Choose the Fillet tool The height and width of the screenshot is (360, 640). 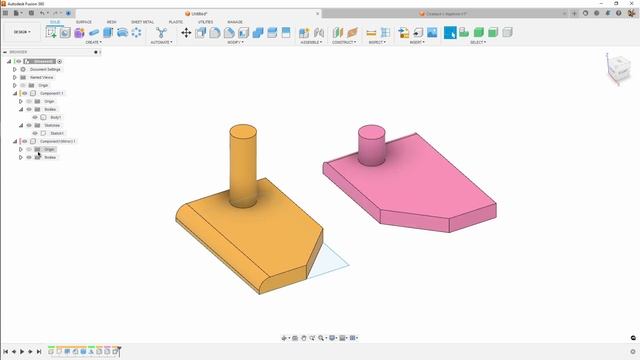coord(215,33)
